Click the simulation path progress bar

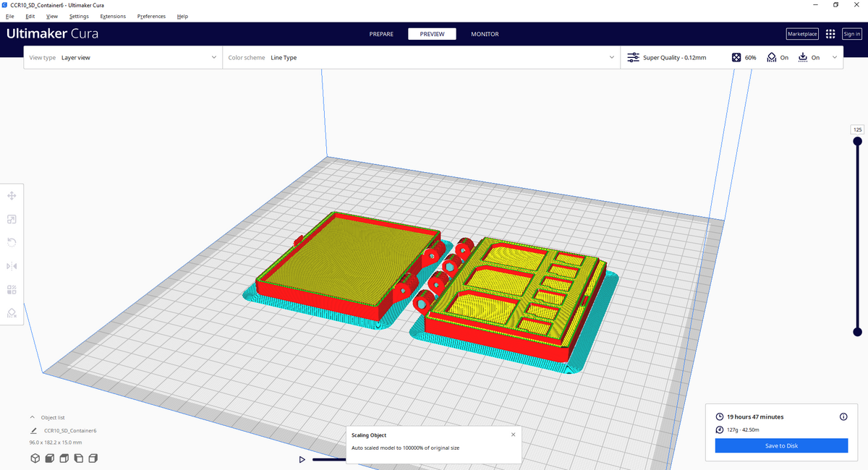coord(329,459)
